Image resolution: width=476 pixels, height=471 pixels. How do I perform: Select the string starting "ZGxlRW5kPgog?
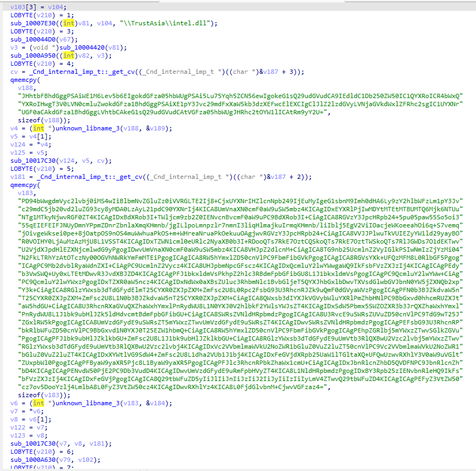(240, 322)
